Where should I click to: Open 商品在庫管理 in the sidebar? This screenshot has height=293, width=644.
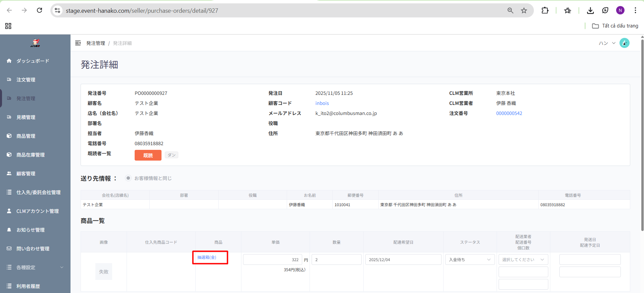click(31, 155)
